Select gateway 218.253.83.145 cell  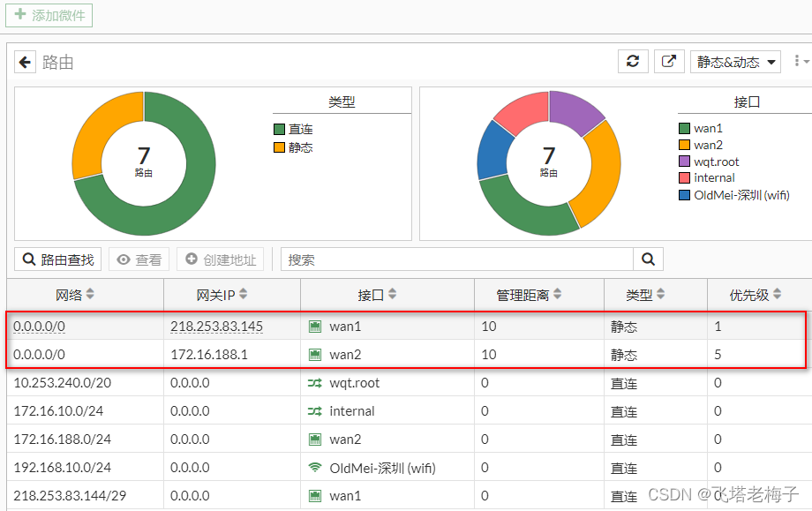(x=216, y=327)
